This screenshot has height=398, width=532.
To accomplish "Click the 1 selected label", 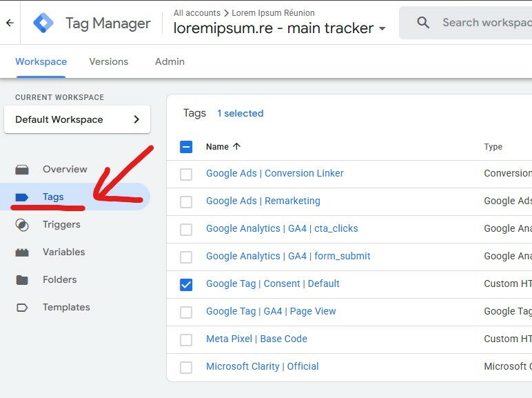I will pyautogui.click(x=241, y=113).
